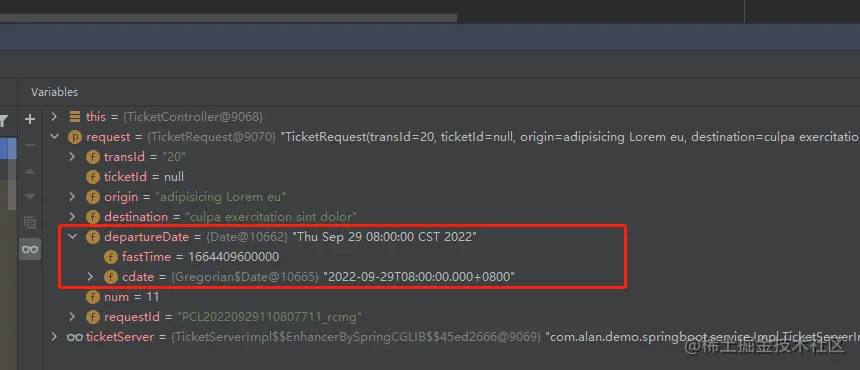The width and height of the screenshot is (860, 370).
Task: Expand the ticketServer watch node
Action: point(54,337)
